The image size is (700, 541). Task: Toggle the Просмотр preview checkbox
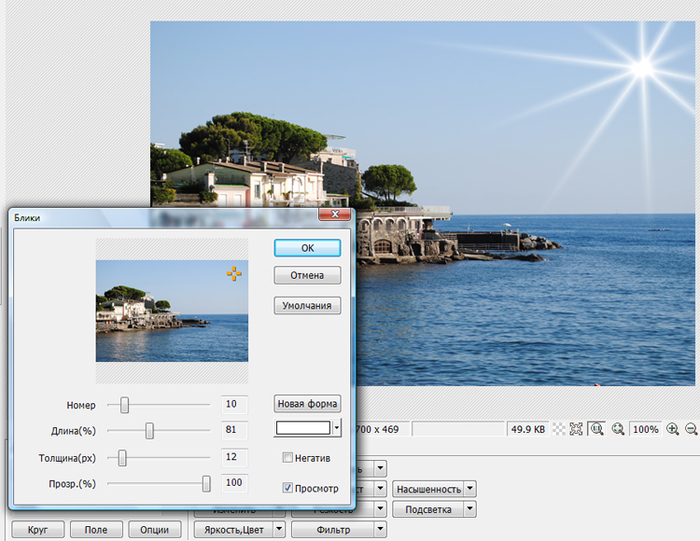pyautogui.click(x=288, y=488)
